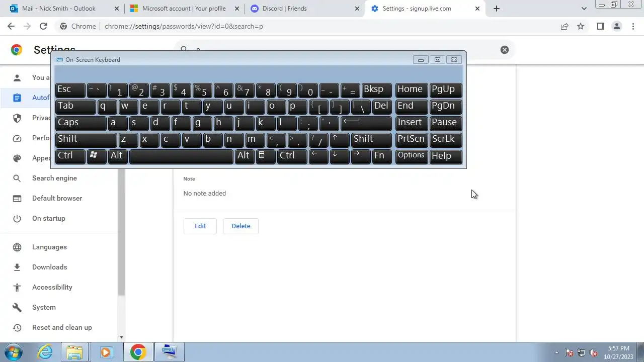The height and width of the screenshot is (362, 644).
Task: Launch Internet Explorer from the taskbar
Action: tap(45, 352)
